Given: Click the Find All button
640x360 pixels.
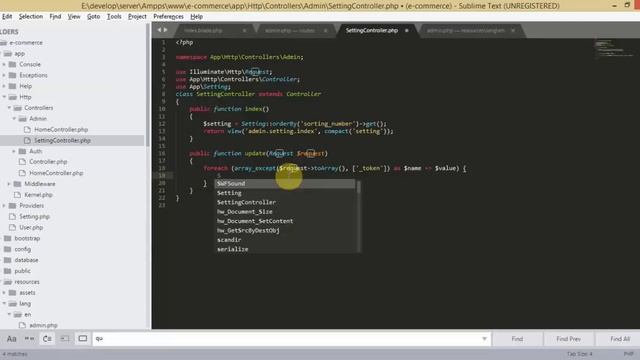Looking at the screenshot, I should tap(620, 339).
